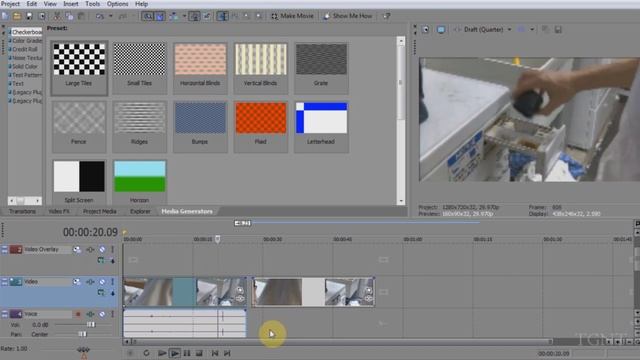Open the Tools menu
640x360 pixels.
coord(92,4)
